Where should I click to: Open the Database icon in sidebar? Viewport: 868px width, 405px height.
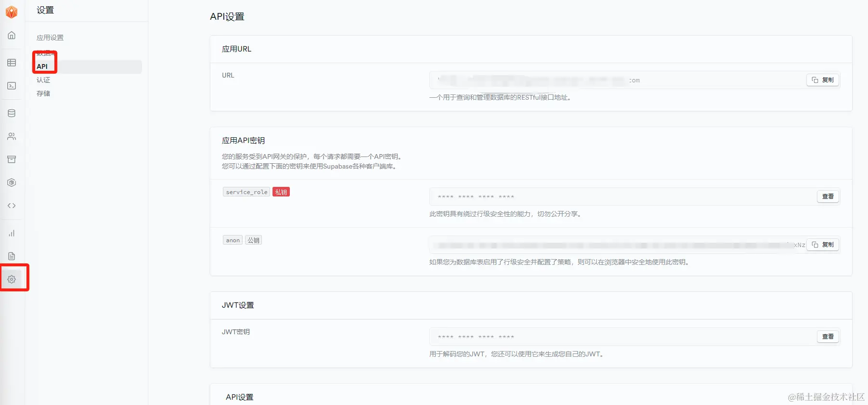click(12, 113)
